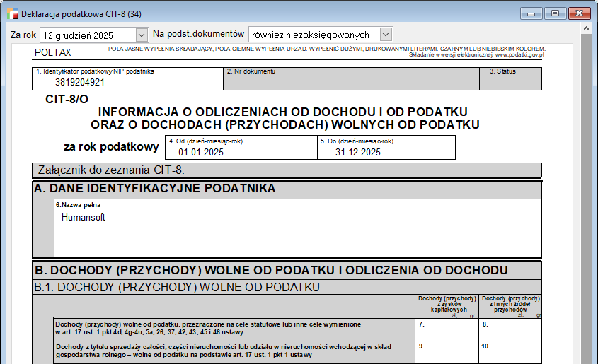The width and height of the screenshot is (598, 364).
Task: Click the application icon in title bar
Action: point(12,13)
